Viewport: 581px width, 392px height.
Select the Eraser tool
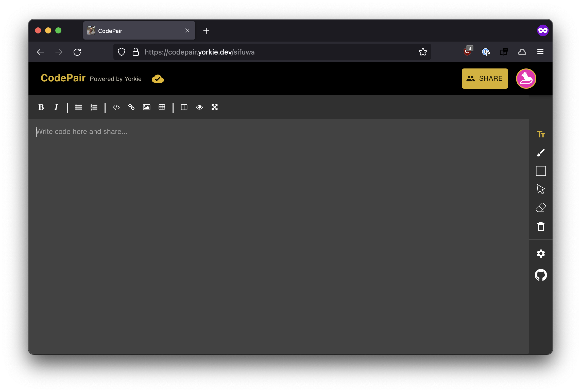541,208
